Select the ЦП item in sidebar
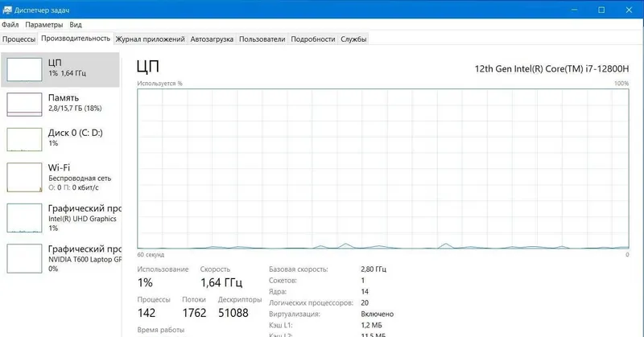 pyautogui.click(x=60, y=69)
